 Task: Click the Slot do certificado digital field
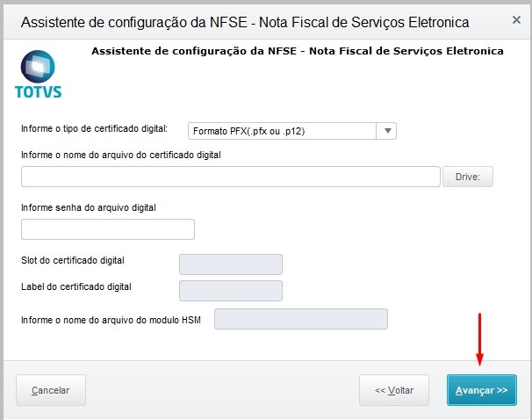[230, 264]
